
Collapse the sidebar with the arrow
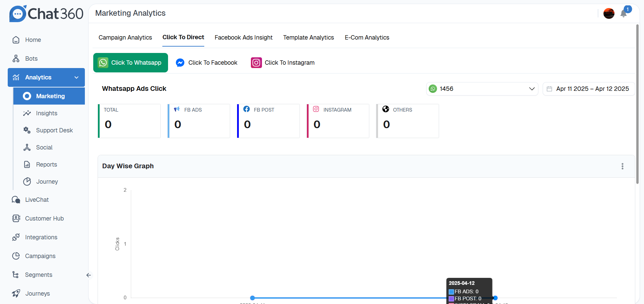[89, 275]
